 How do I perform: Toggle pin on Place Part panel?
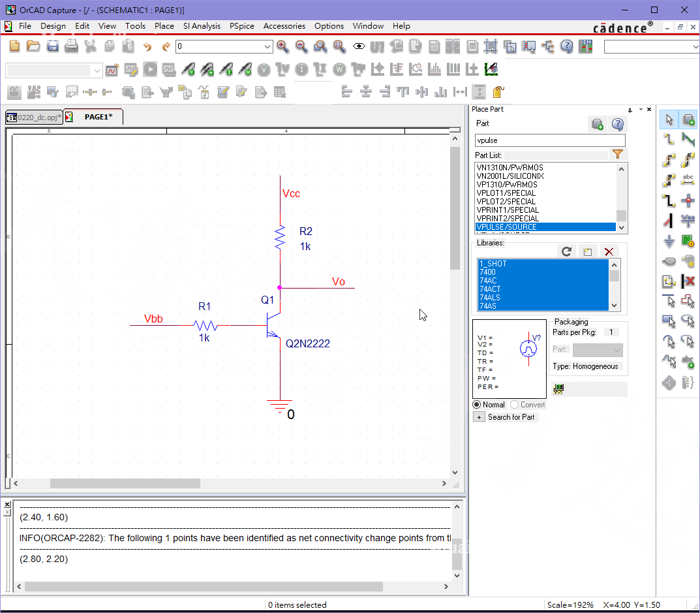(630, 110)
